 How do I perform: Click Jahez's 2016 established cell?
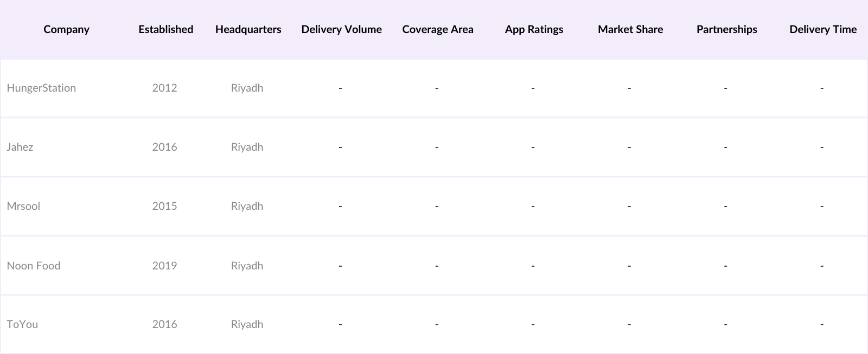(164, 147)
